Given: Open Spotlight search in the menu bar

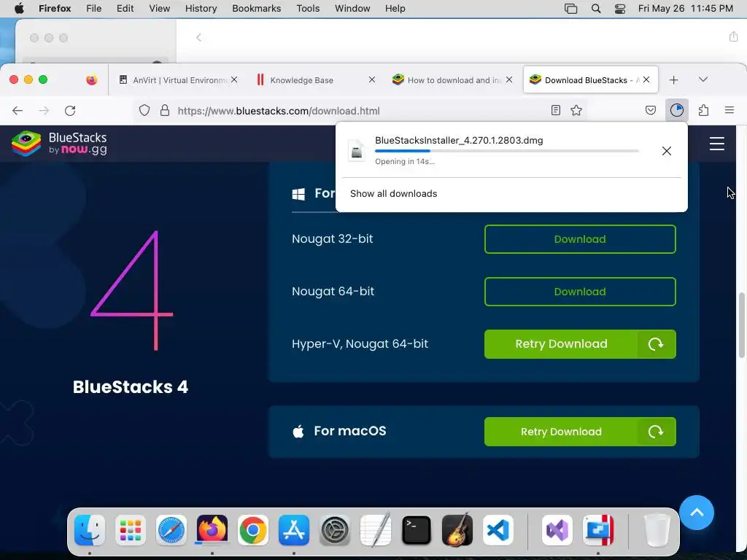Looking at the screenshot, I should [596, 9].
